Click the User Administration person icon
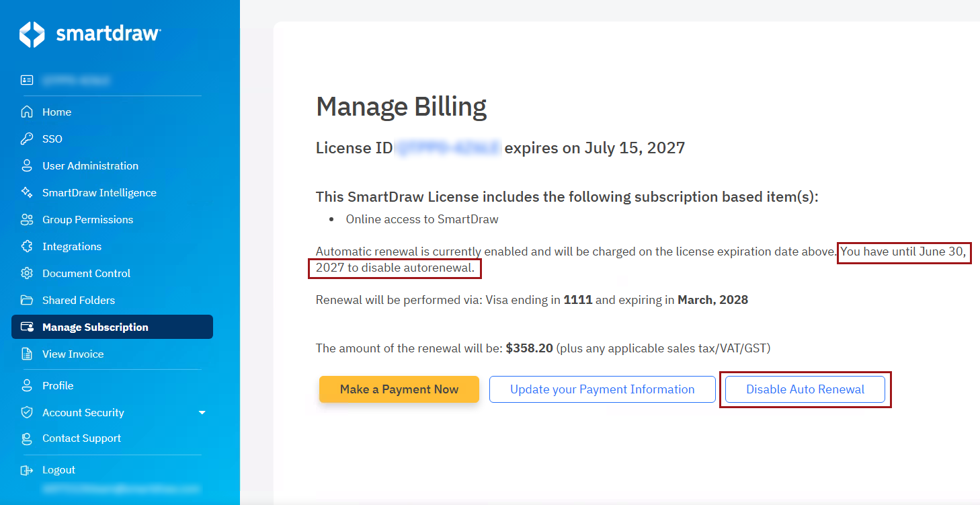 (x=27, y=165)
